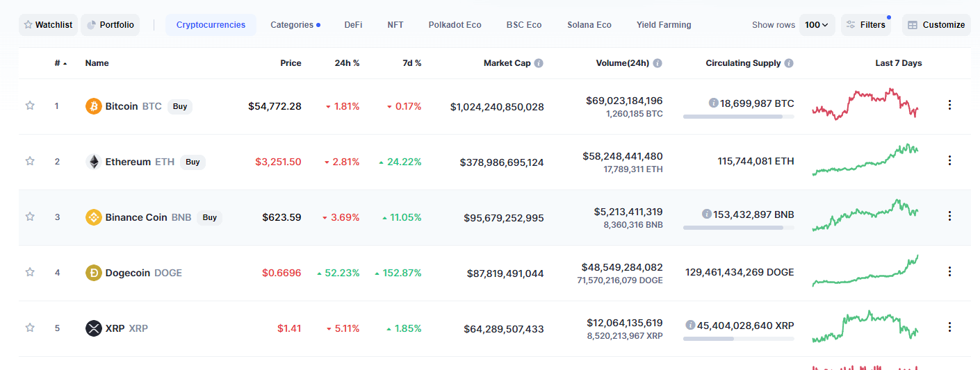The image size is (980, 370).
Task: Star Binance Coin for the watchlist
Action: pyautogui.click(x=30, y=217)
